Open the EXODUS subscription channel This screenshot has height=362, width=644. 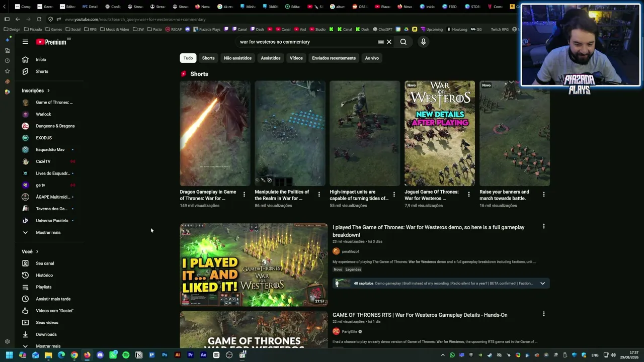point(50,138)
